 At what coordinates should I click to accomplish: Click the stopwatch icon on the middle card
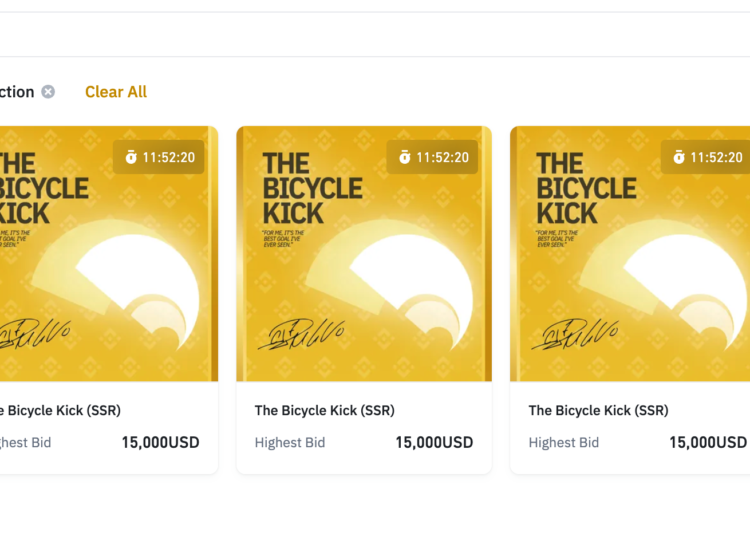tap(405, 157)
